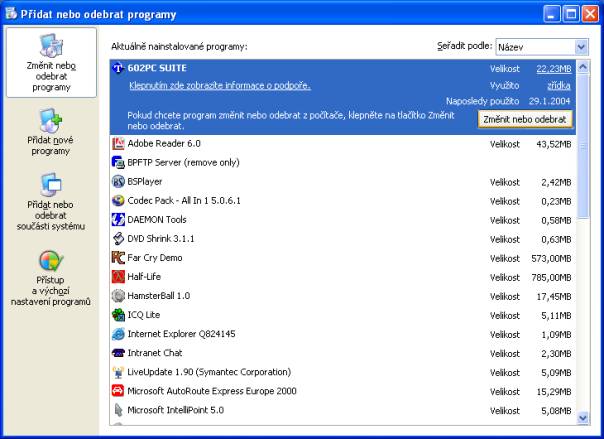Select the Far Cry Demo icon

118,258
